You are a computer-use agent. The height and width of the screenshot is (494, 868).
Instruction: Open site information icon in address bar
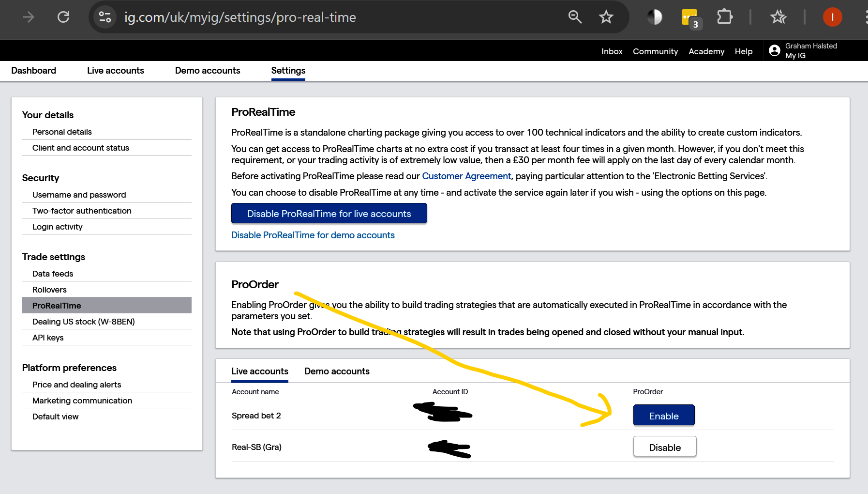[x=105, y=17]
